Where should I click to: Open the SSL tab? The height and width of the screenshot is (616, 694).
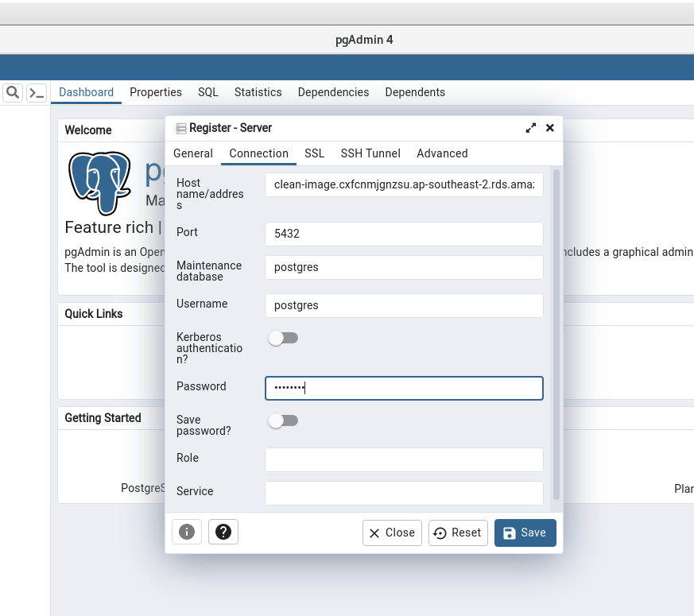(x=314, y=153)
